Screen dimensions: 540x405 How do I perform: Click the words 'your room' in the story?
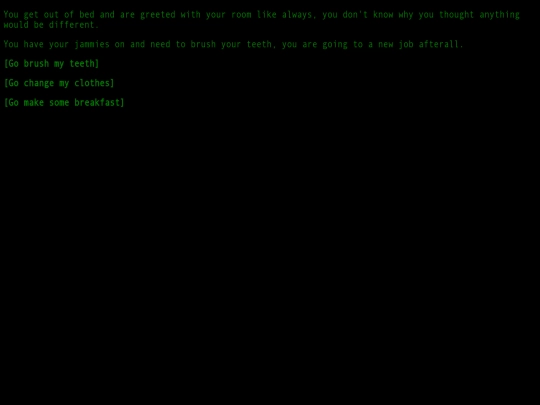[x=229, y=15]
